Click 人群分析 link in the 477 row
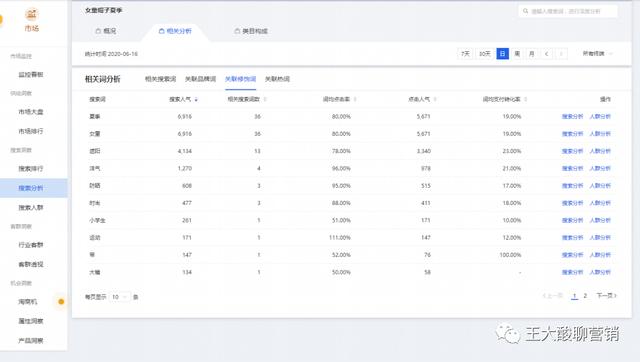This screenshot has height=362, width=640. click(x=600, y=203)
